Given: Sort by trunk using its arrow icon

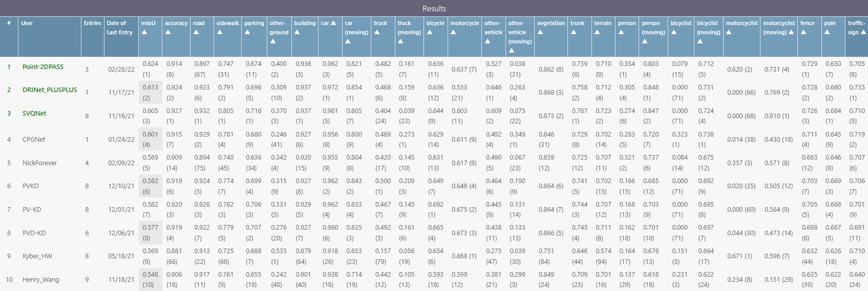Looking at the screenshot, I should [x=574, y=32].
